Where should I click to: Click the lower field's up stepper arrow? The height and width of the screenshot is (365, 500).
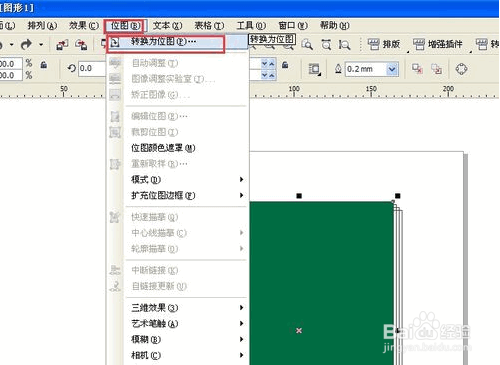(272, 75)
